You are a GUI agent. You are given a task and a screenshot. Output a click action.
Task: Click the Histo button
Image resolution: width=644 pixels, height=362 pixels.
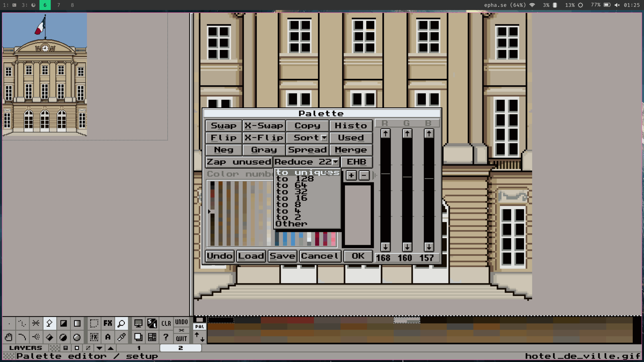tap(351, 126)
